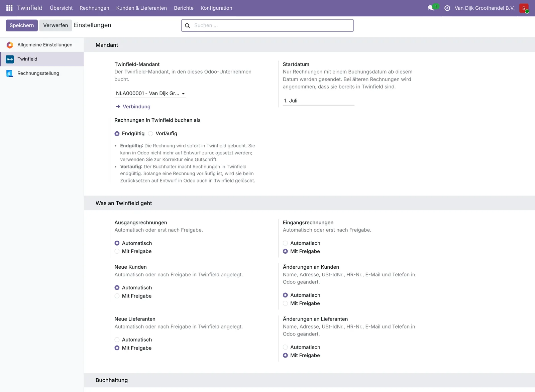Set Änderungen an Kunden to Mit Freigabe
Screen dimensions: 535x392
click(285, 303)
